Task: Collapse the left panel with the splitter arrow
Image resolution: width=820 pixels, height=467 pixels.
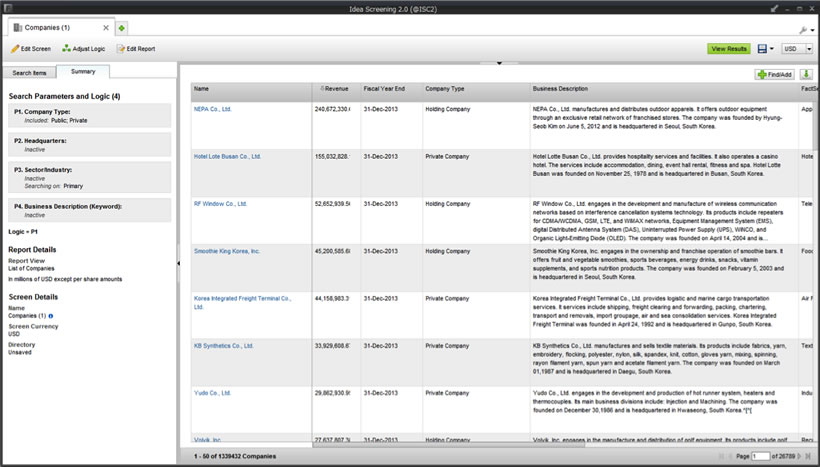Action: pyautogui.click(x=178, y=263)
